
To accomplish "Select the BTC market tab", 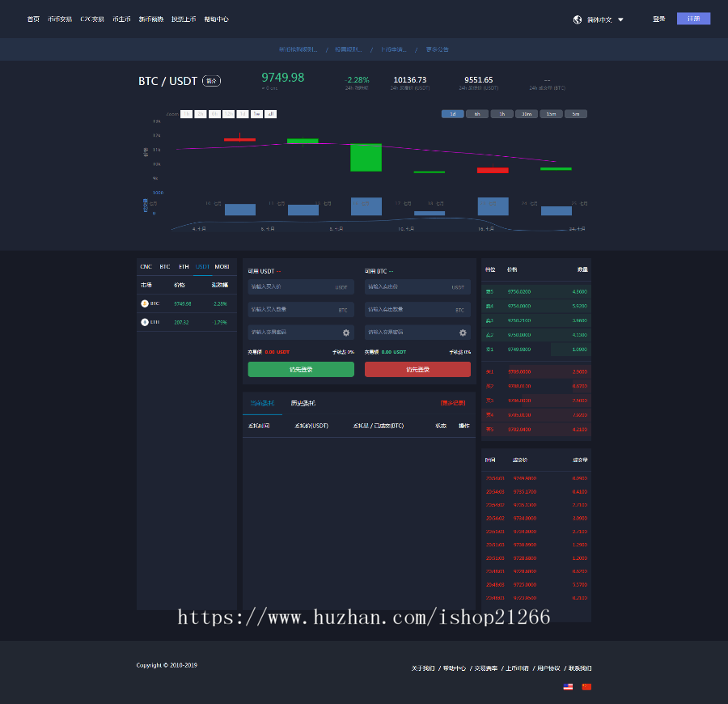I will [x=165, y=266].
